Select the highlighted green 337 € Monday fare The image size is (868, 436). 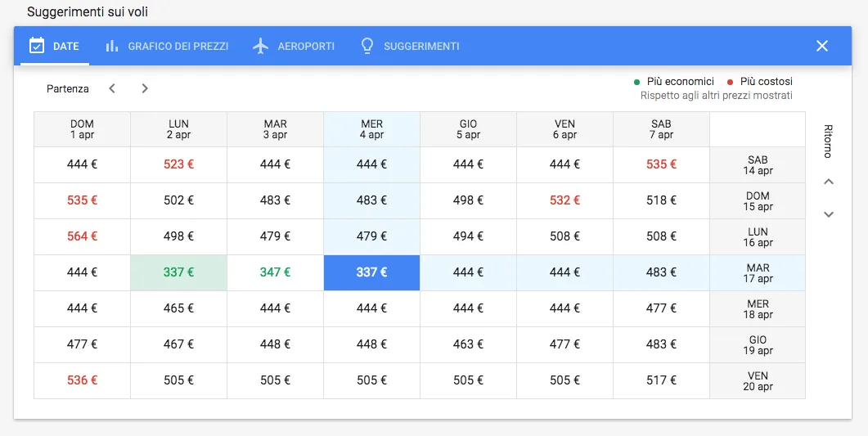(178, 272)
